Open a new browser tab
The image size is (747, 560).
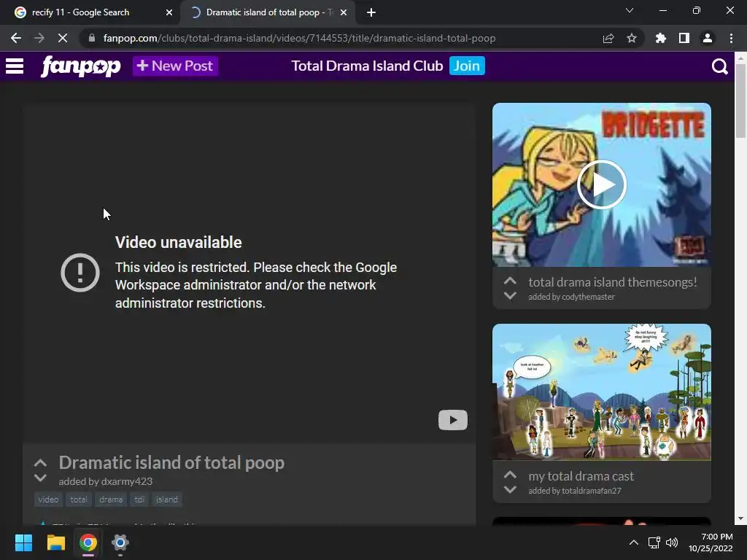pyautogui.click(x=371, y=12)
